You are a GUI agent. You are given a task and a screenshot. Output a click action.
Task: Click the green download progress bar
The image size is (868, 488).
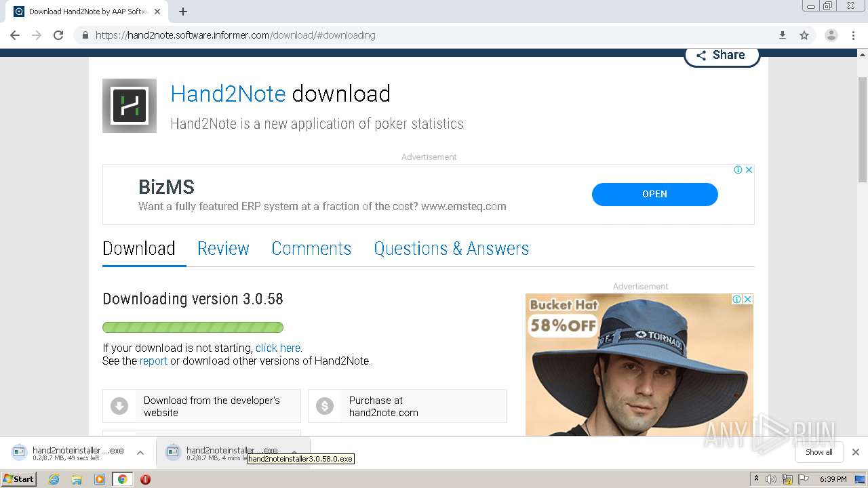193,327
